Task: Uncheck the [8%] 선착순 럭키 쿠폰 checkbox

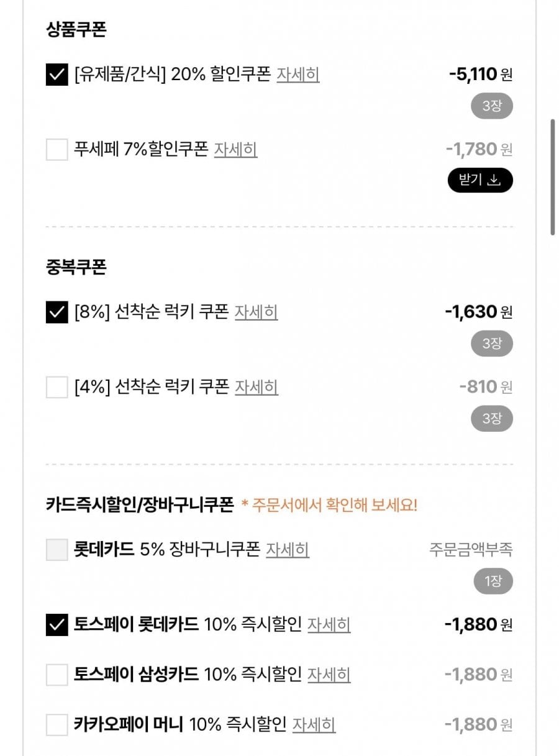Action: tap(57, 312)
